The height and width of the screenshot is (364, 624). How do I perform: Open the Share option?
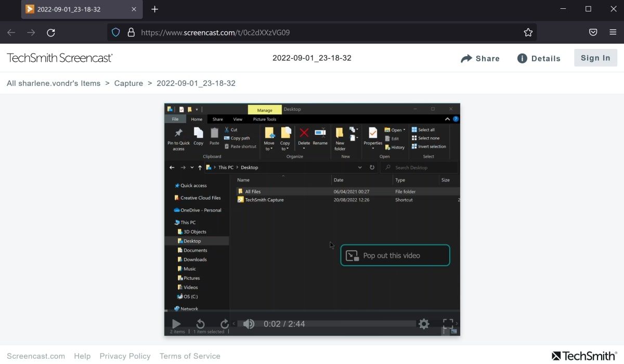click(x=480, y=58)
